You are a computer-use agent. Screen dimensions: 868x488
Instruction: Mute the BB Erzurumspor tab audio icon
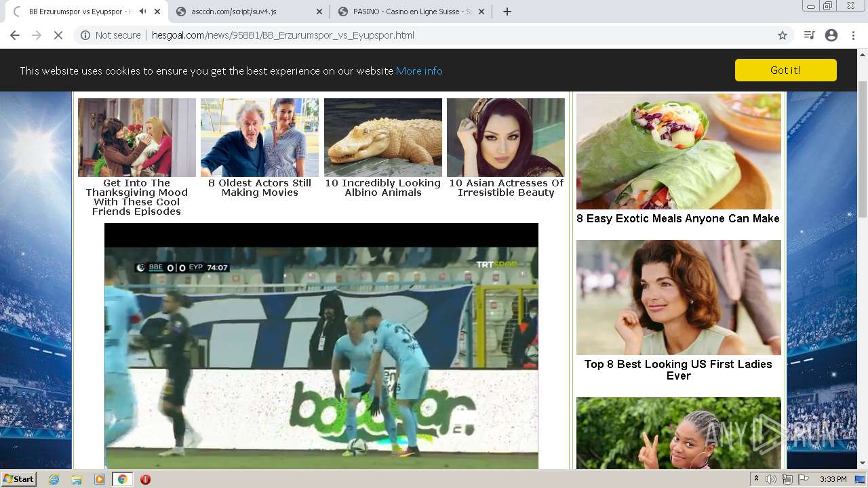click(142, 12)
